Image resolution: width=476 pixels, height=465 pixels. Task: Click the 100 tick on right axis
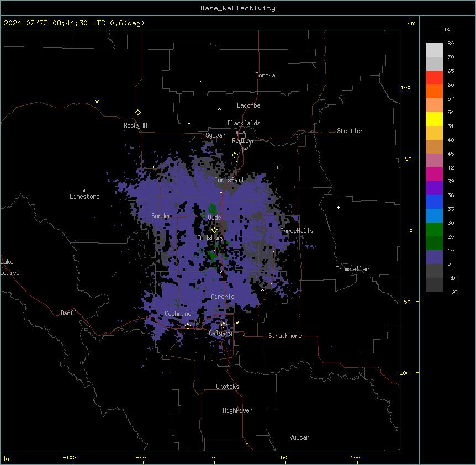click(405, 87)
